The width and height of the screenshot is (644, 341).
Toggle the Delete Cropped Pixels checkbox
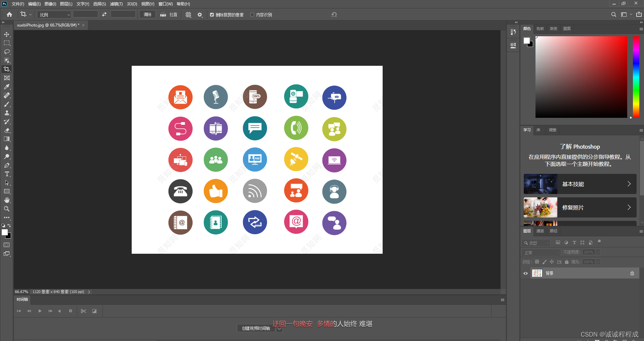212,15
